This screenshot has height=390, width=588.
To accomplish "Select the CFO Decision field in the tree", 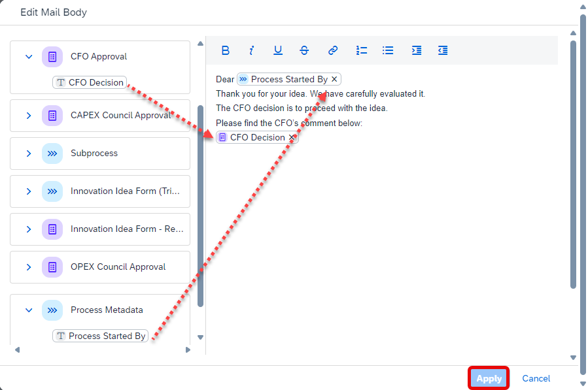I will point(90,82).
